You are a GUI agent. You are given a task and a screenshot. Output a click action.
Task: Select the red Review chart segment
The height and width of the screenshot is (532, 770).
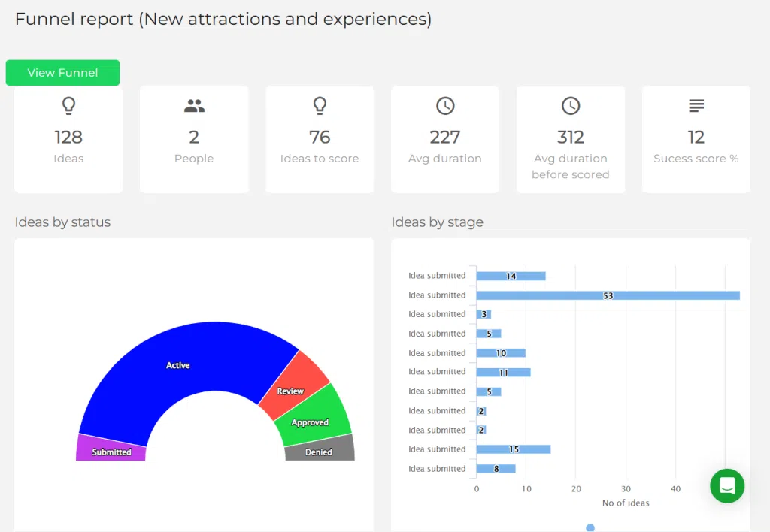point(295,387)
